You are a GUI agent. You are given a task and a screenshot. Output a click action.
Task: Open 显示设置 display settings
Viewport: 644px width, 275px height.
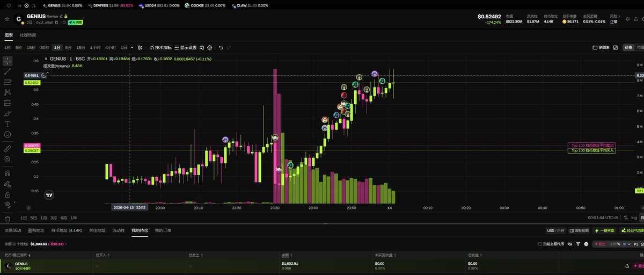pos(185,47)
